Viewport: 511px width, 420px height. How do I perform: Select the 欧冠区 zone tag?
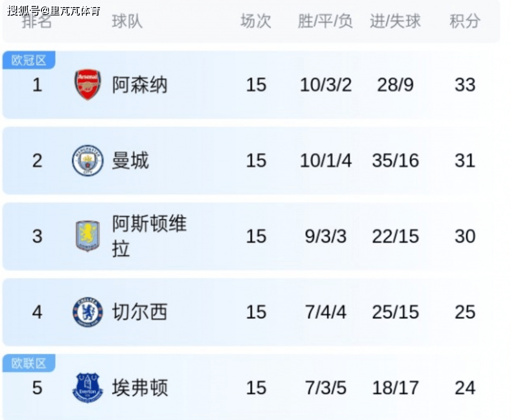pos(29,61)
